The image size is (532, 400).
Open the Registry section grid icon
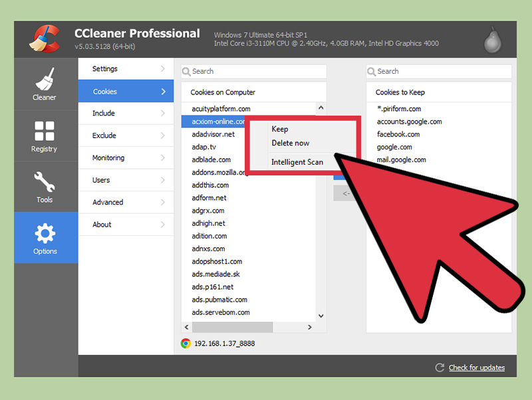45,131
